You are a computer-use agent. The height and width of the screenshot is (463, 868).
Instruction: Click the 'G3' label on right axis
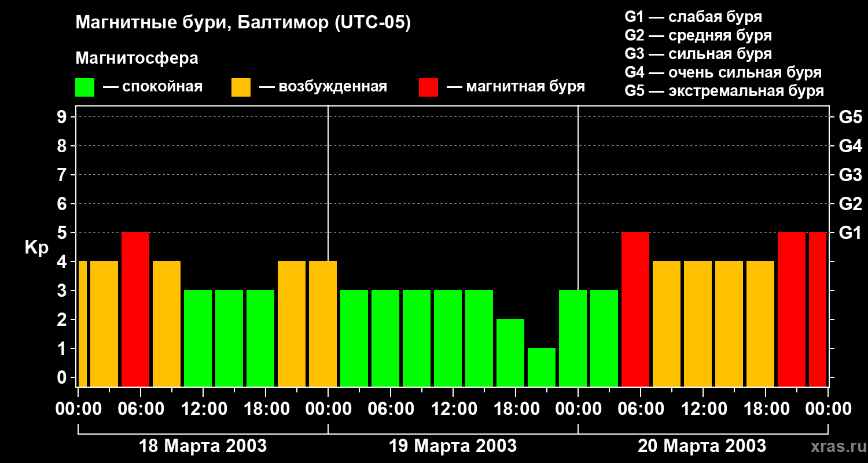(x=850, y=175)
